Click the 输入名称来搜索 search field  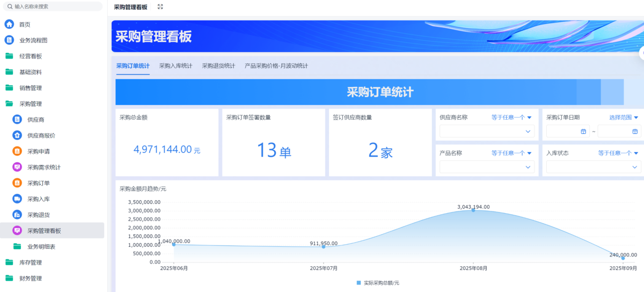(x=53, y=6)
